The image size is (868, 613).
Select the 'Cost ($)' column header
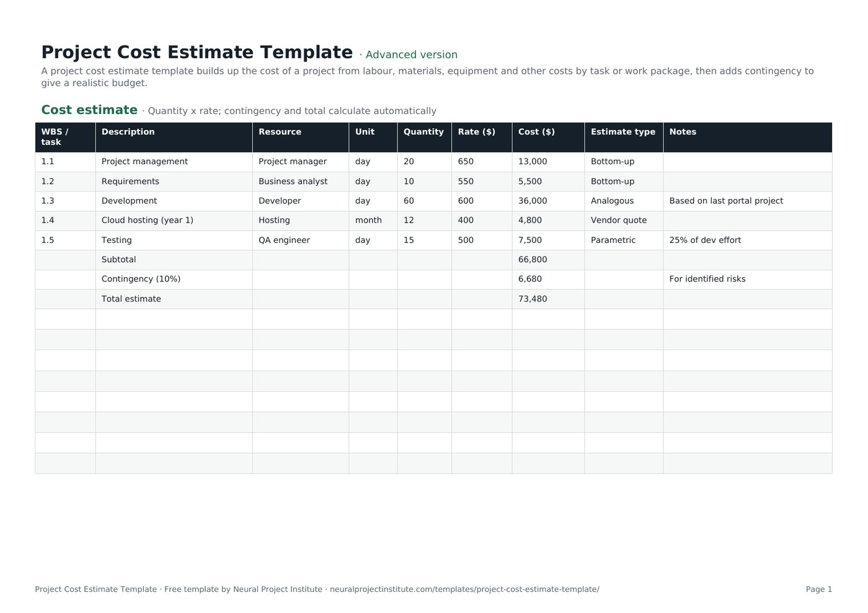tap(548, 137)
